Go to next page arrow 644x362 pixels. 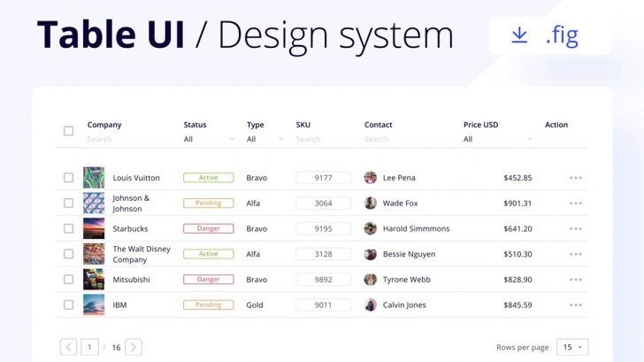134,347
